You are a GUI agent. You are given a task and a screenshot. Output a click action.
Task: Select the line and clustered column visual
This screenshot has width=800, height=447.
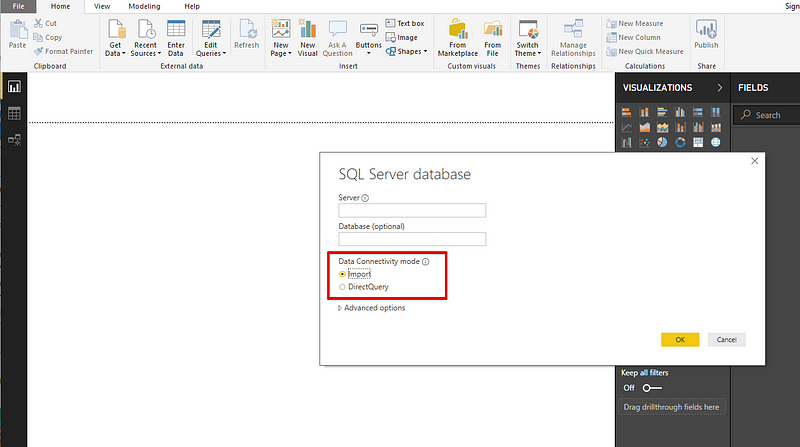click(698, 128)
